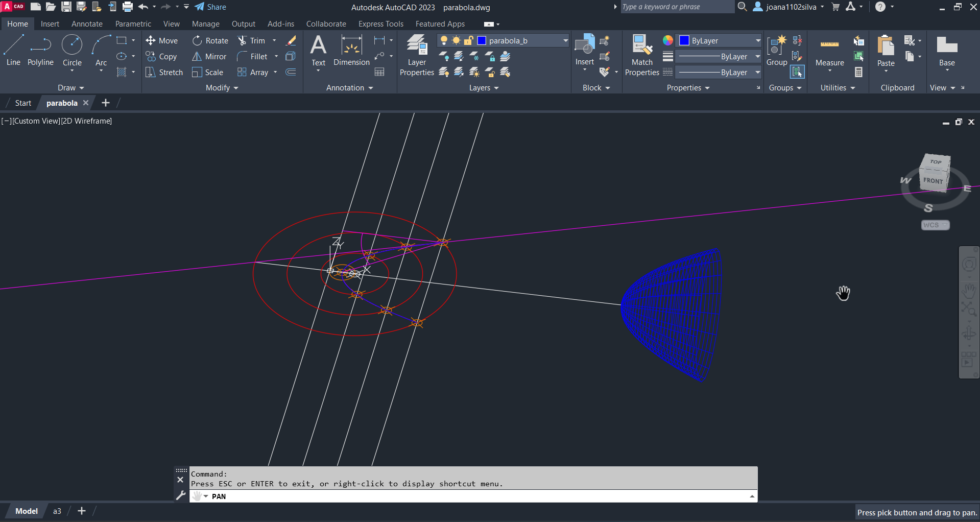The width and height of the screenshot is (980, 522).
Task: Open the a3 layout tab
Action: [x=57, y=511]
